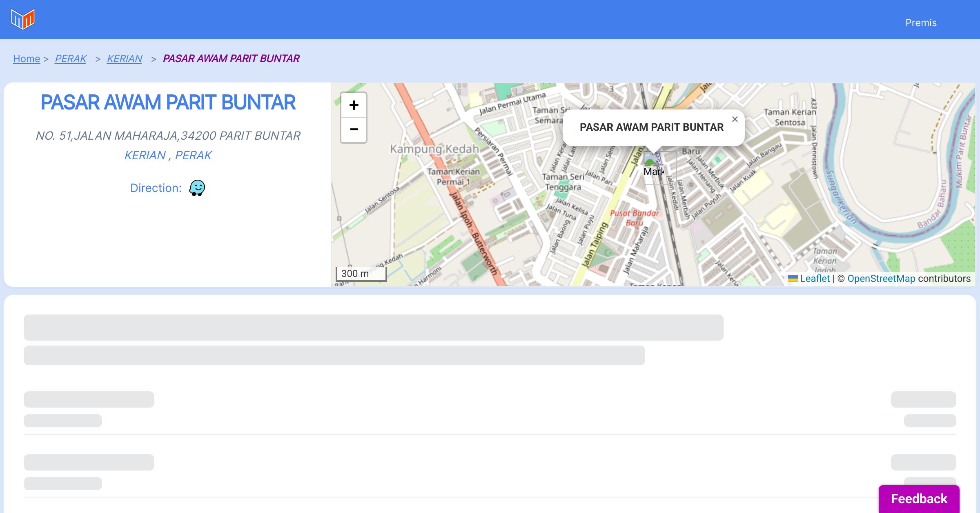Zoom out on the map
This screenshot has height=513, width=980.
pos(354,129)
